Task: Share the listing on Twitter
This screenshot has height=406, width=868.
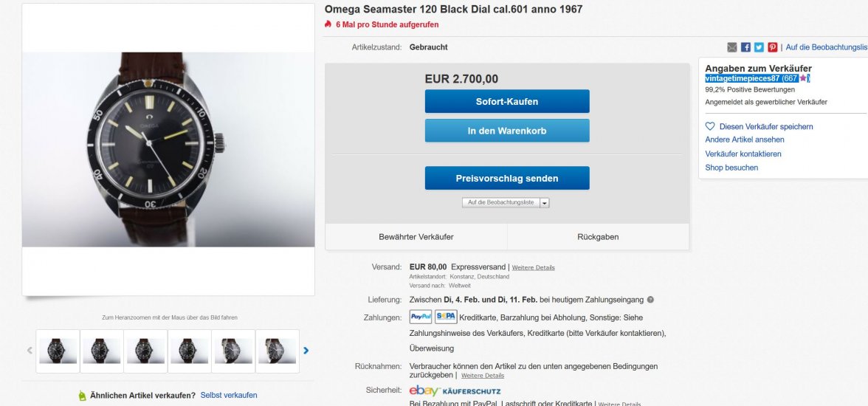Action: [759, 47]
